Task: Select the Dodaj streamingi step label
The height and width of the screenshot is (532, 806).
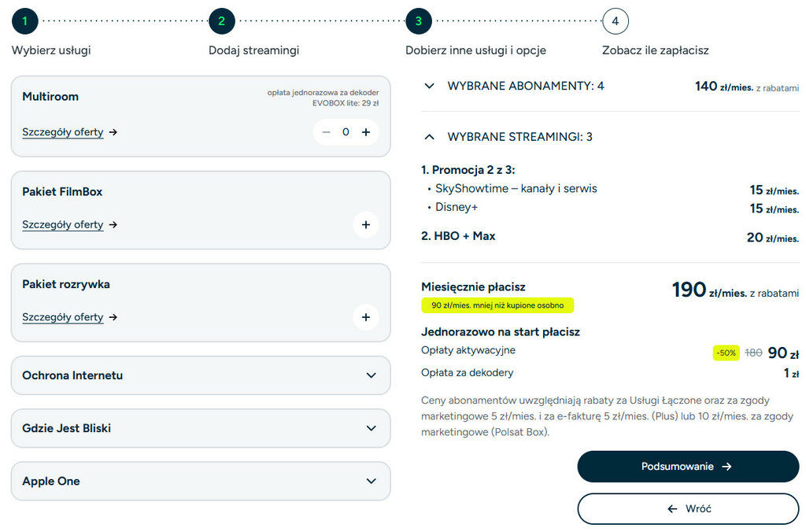Action: (253, 50)
